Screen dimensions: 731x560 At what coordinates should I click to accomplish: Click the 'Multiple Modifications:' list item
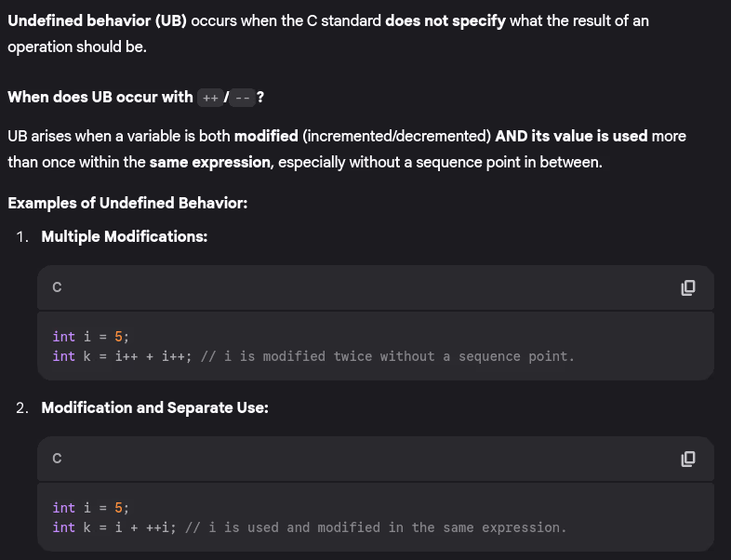(125, 236)
